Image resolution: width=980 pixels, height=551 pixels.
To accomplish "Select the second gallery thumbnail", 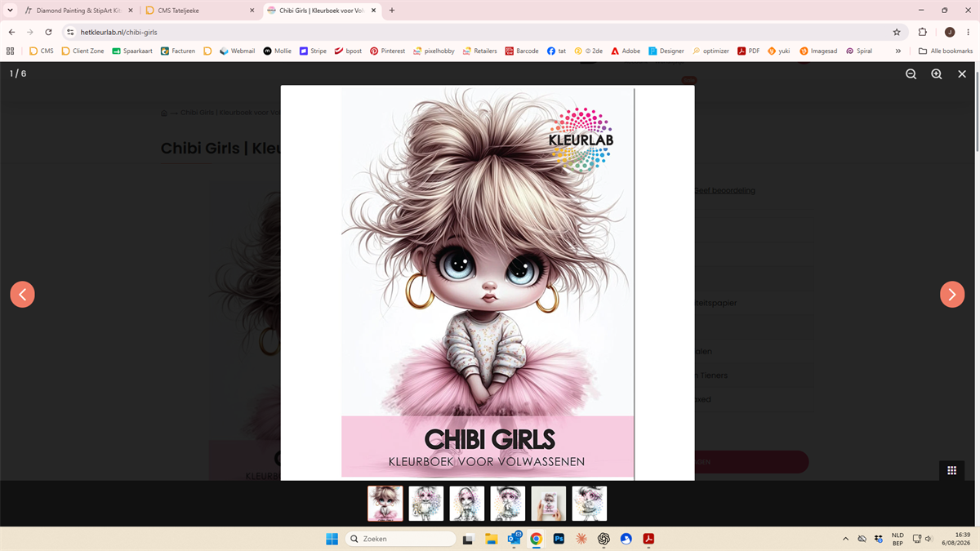I will [x=426, y=504].
